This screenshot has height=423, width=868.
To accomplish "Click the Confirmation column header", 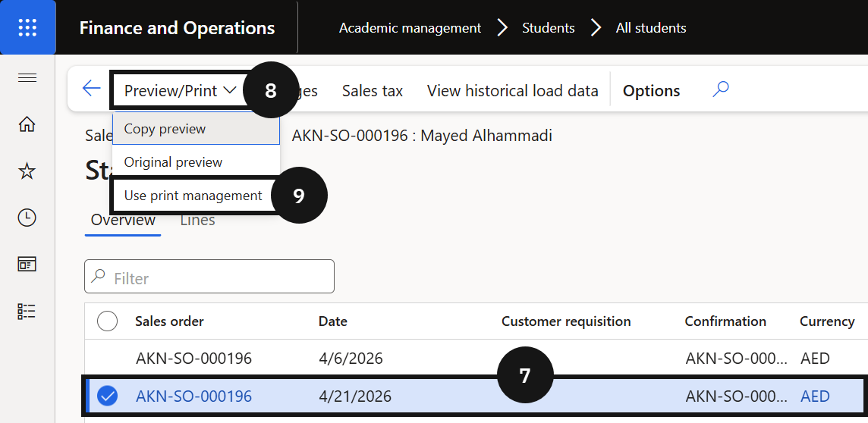I will coord(725,321).
